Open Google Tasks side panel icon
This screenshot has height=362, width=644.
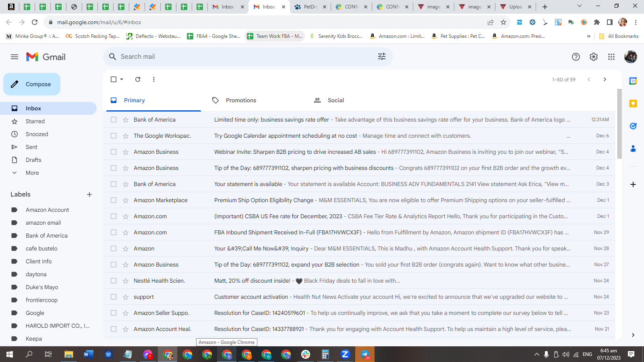tap(633, 126)
